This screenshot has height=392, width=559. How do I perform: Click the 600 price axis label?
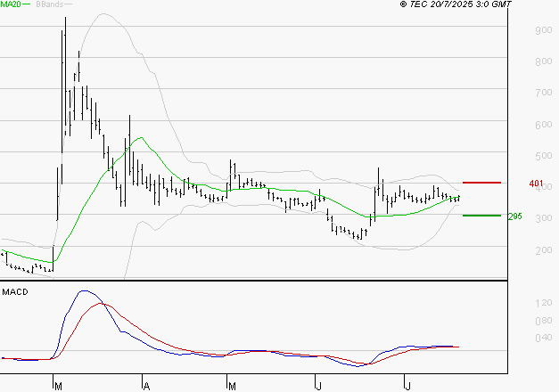(x=544, y=125)
